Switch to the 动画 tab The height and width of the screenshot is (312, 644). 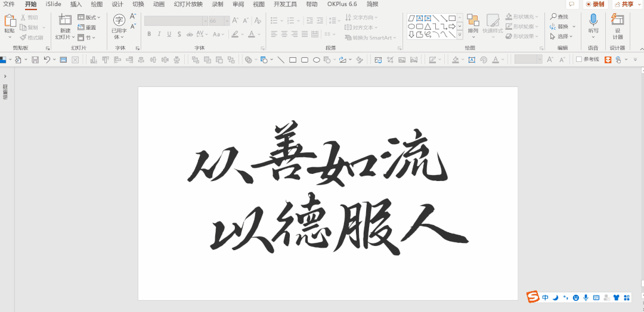[x=159, y=4]
